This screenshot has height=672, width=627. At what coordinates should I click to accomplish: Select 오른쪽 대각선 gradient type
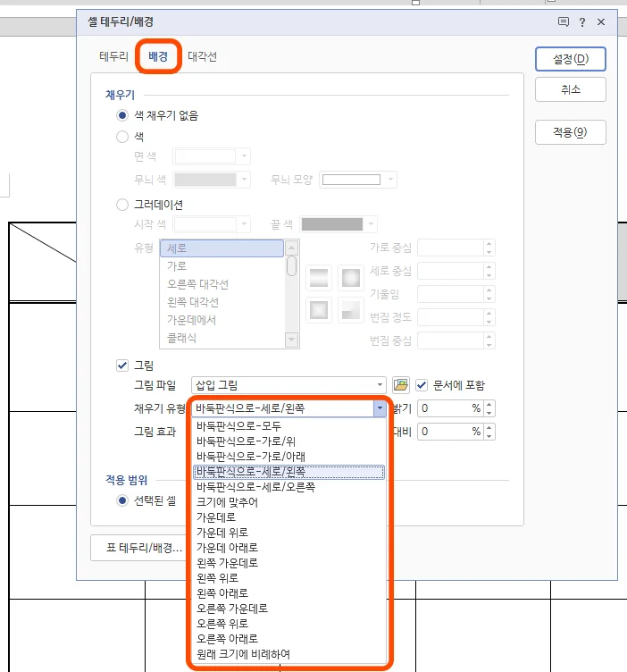coord(222,284)
